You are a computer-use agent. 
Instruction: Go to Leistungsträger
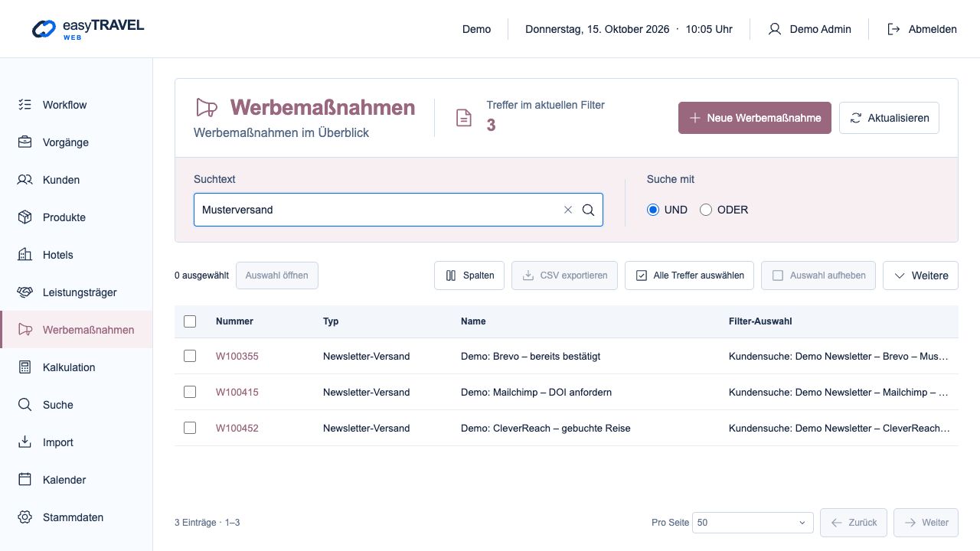coord(77,292)
